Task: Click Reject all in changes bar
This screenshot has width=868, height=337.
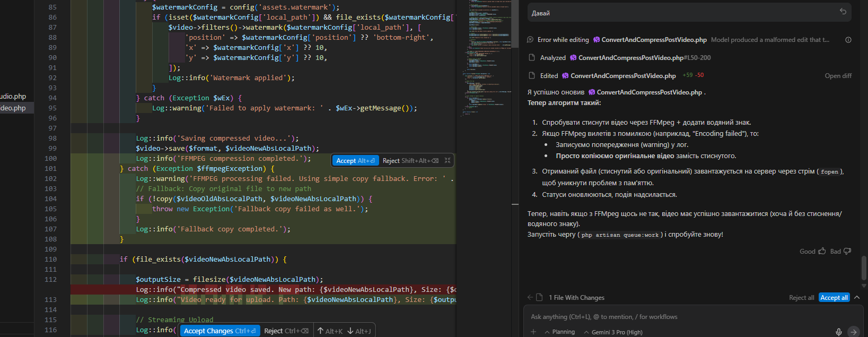Action: [801, 298]
